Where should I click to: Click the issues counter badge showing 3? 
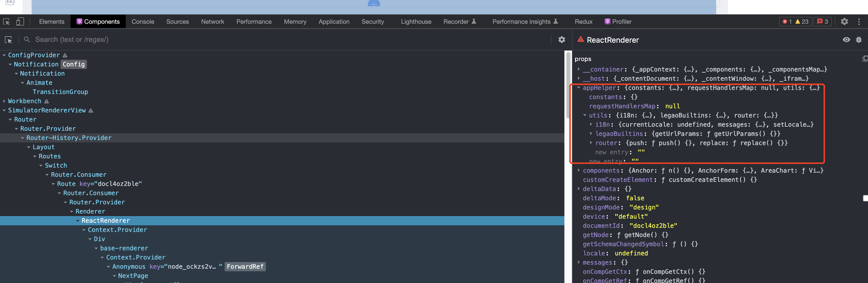[823, 21]
